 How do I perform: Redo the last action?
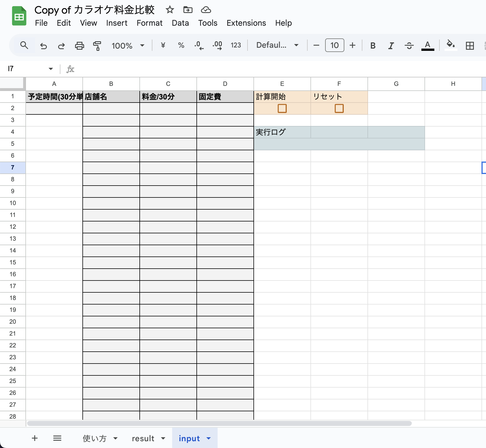[x=61, y=45]
